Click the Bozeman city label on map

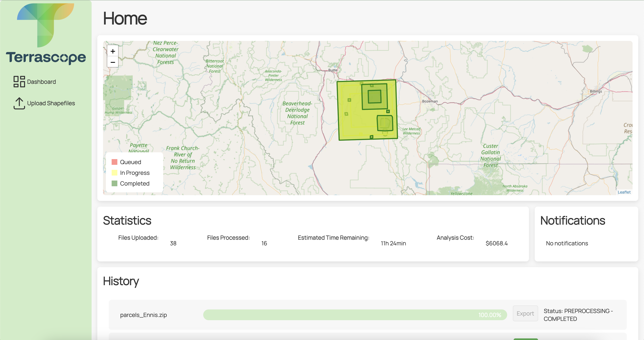coord(430,101)
